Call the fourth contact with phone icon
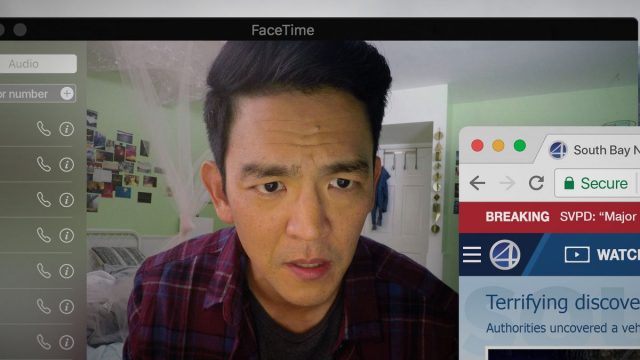Image resolution: width=640 pixels, height=360 pixels. click(44, 236)
